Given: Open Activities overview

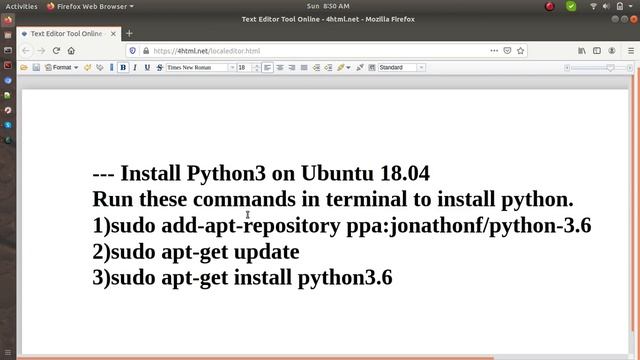Looking at the screenshot, I should tap(21, 6).
